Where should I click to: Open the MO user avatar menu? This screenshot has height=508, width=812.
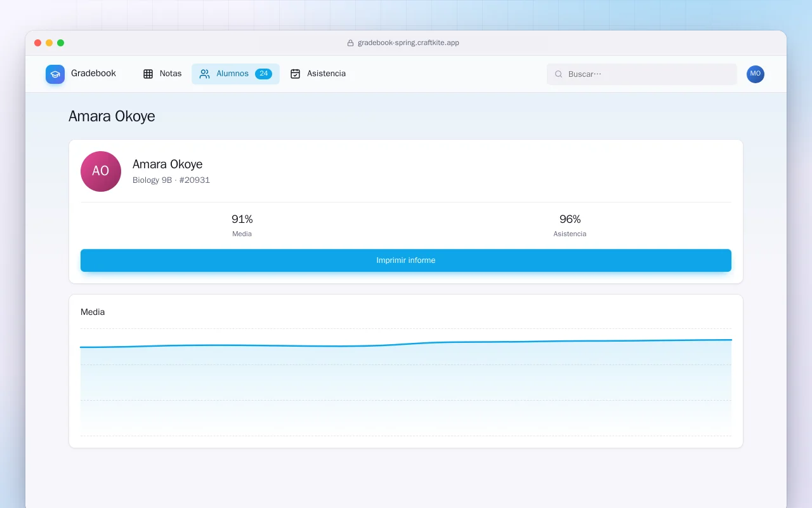coord(756,74)
